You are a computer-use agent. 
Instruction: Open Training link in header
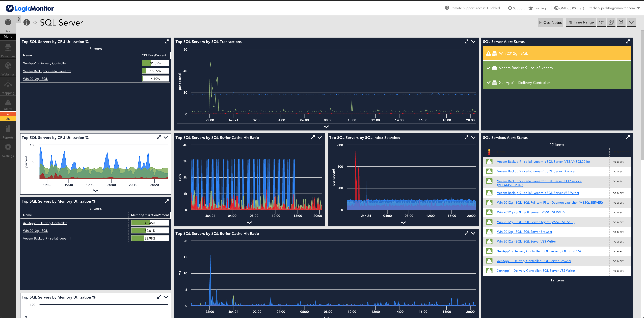pos(537,8)
